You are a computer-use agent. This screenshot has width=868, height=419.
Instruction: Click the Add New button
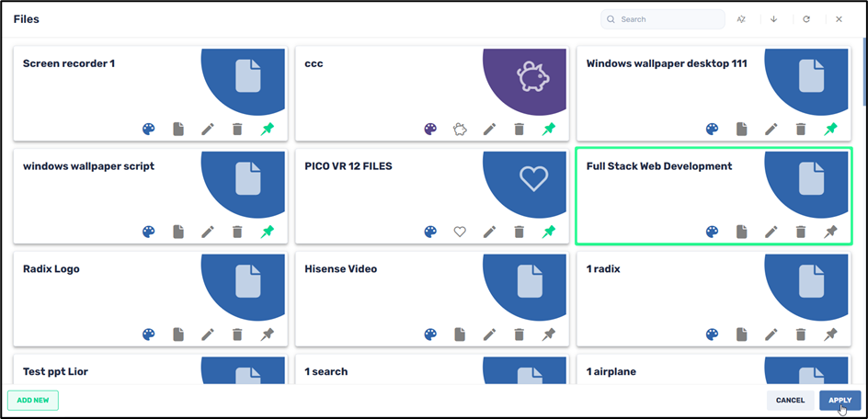click(x=33, y=401)
